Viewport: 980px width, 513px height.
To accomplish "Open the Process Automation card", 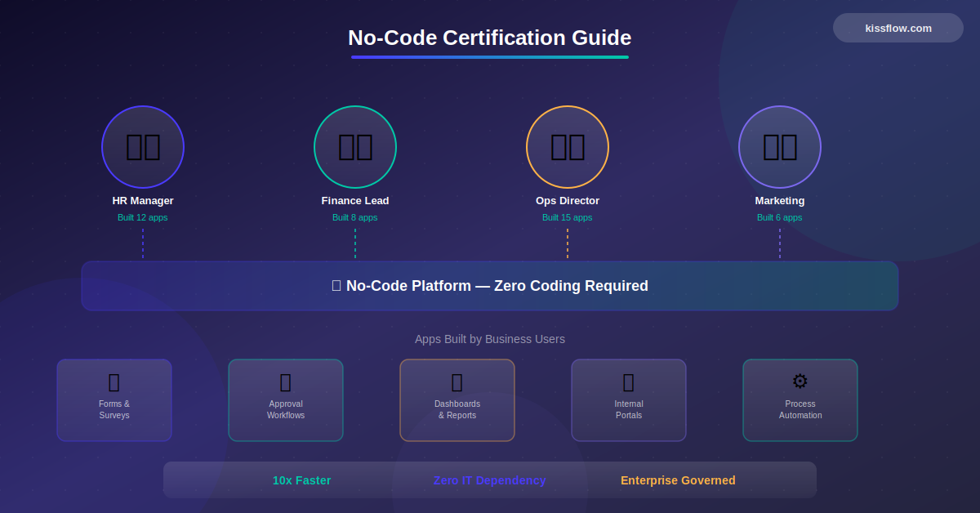I will coord(800,400).
